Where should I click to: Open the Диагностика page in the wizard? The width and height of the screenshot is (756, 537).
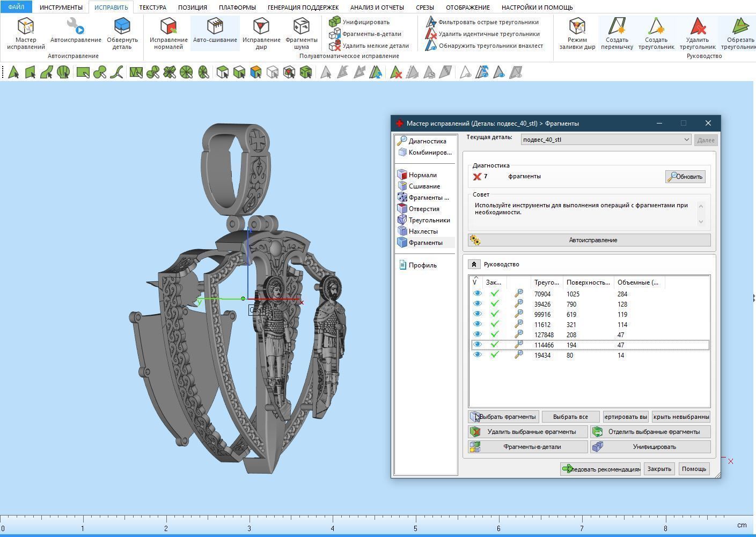(x=422, y=141)
